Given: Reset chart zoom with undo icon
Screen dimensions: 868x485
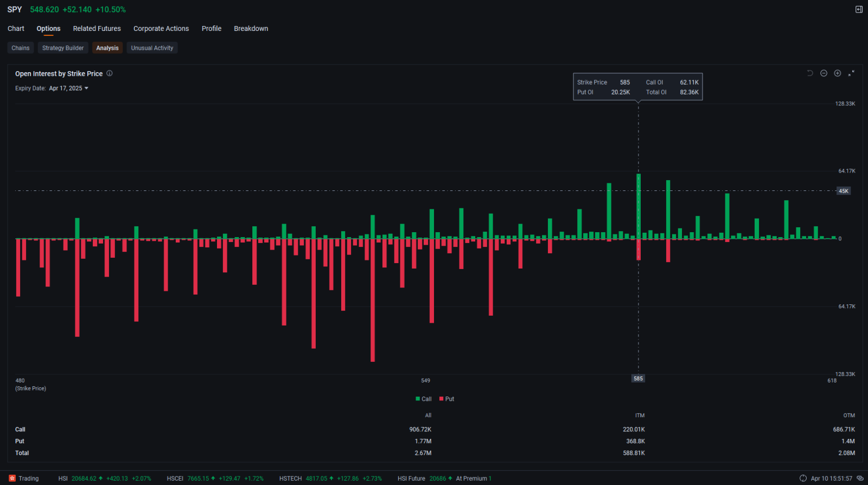Looking at the screenshot, I should pos(810,73).
